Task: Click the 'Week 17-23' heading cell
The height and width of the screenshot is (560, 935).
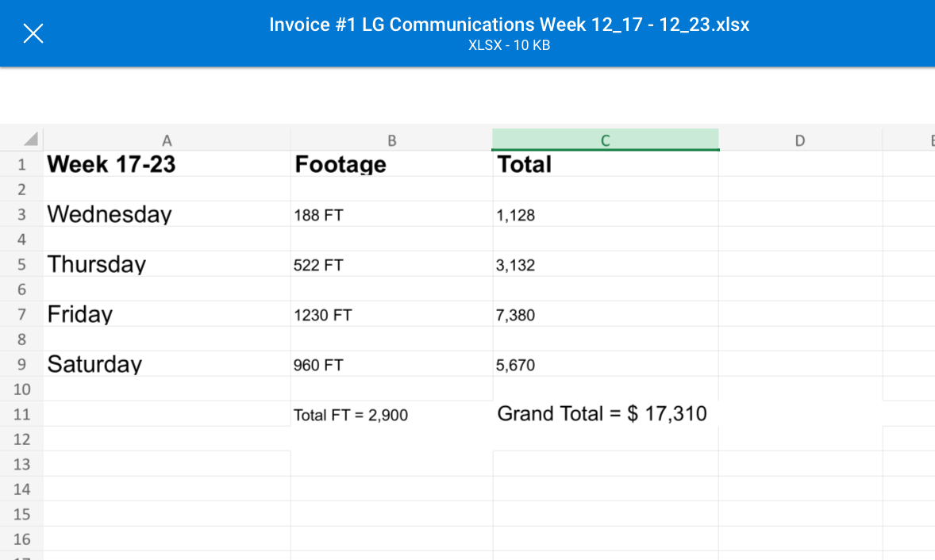Action: (167, 164)
